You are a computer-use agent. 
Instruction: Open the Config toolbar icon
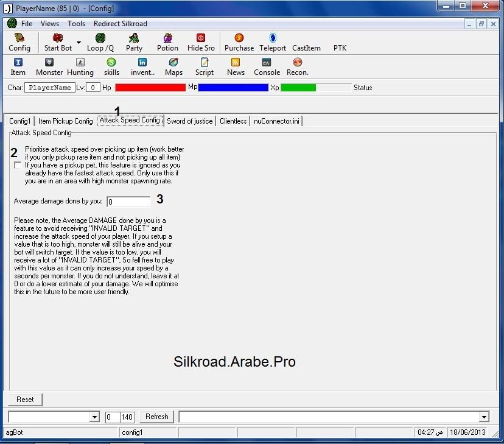point(19,42)
